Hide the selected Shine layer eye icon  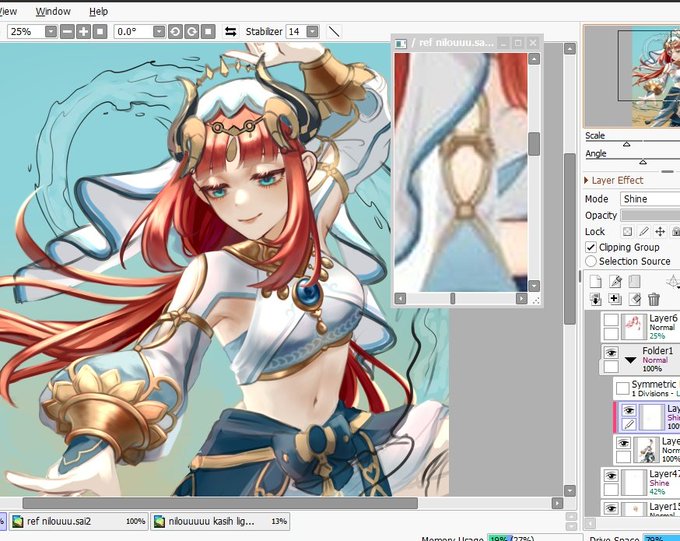628,410
